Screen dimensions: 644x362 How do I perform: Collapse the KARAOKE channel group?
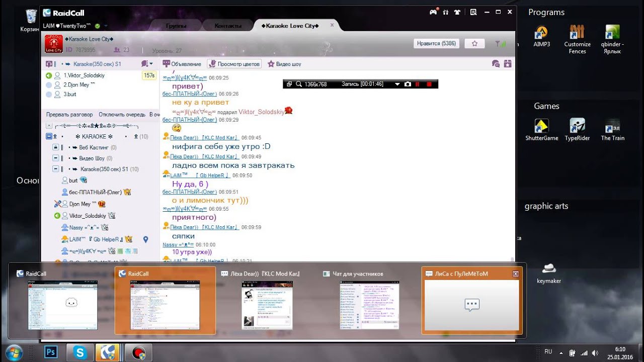tap(49, 136)
